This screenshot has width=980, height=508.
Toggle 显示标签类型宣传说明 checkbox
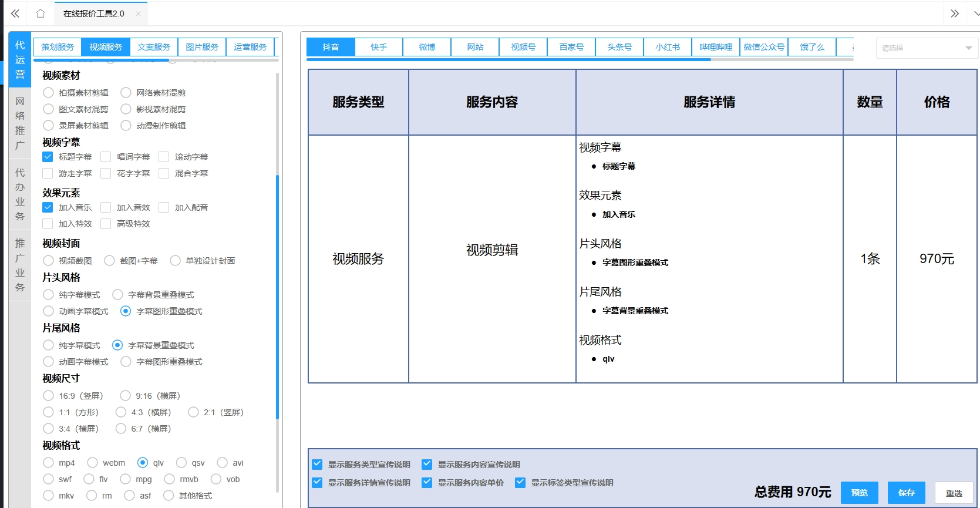(520, 483)
